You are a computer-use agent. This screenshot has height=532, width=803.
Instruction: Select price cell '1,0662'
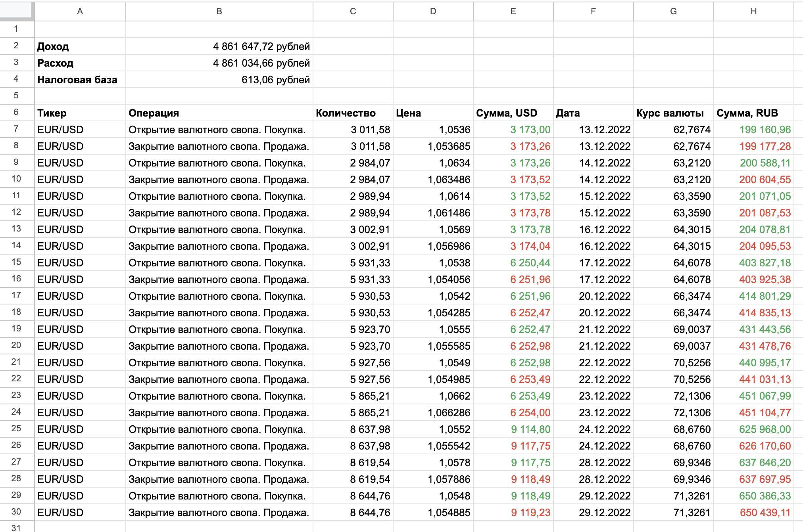tap(433, 396)
